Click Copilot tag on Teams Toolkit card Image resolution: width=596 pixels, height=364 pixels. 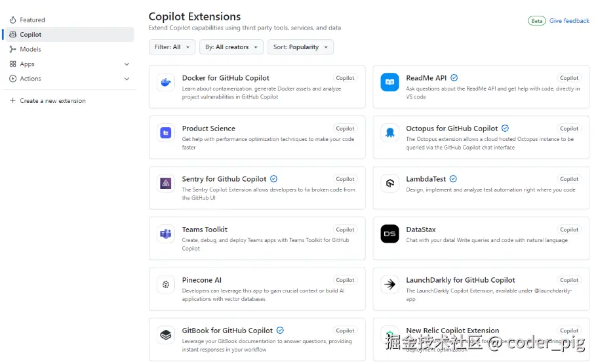345,230
